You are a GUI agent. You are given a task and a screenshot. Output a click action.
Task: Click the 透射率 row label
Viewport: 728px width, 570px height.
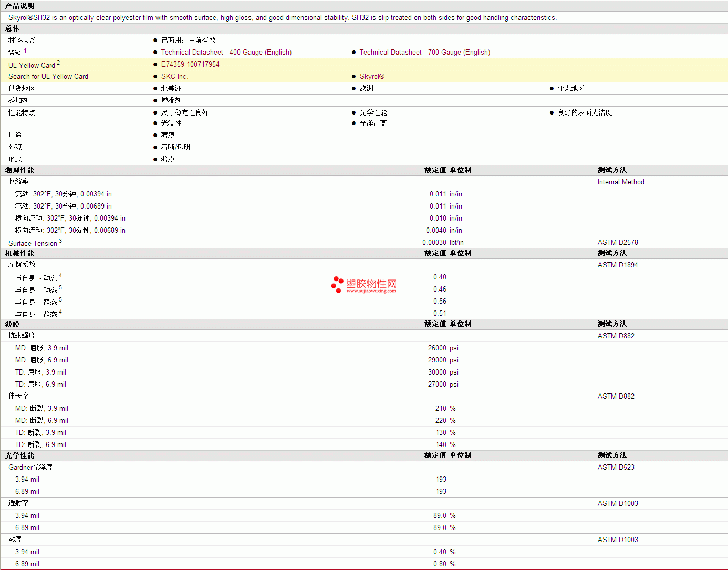[x=18, y=503]
